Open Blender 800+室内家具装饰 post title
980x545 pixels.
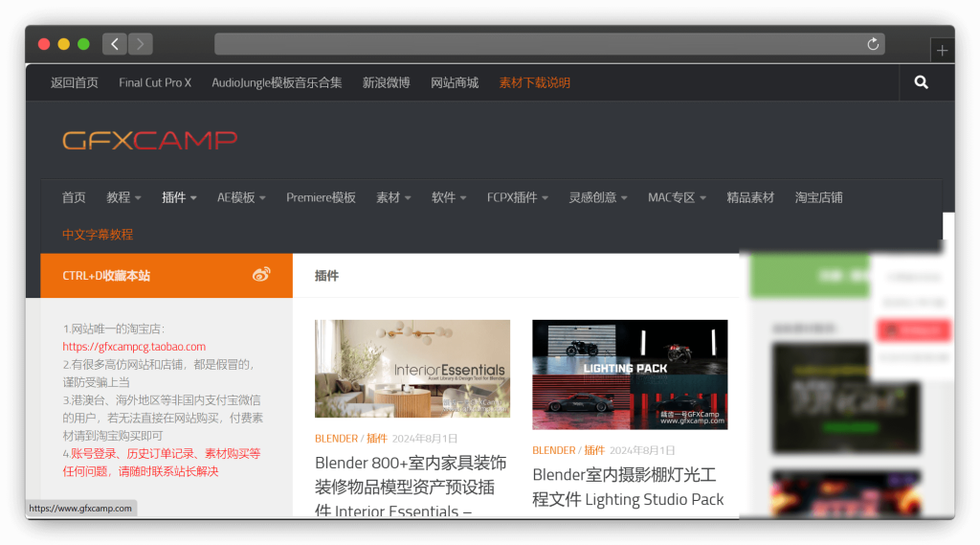coord(411,487)
